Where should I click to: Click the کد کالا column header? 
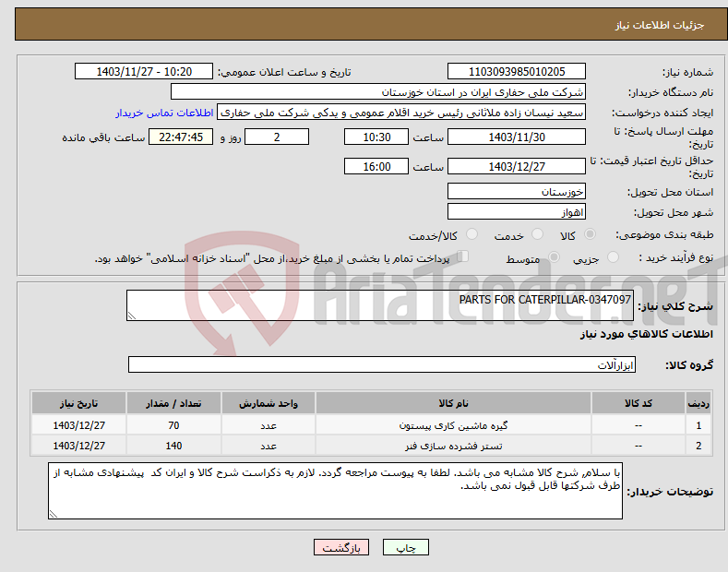(638, 403)
